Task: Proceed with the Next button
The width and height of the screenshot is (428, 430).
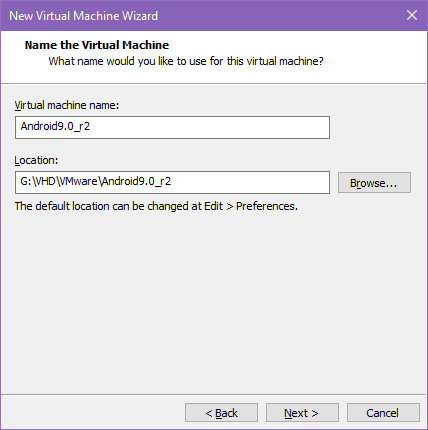Action: point(302,413)
